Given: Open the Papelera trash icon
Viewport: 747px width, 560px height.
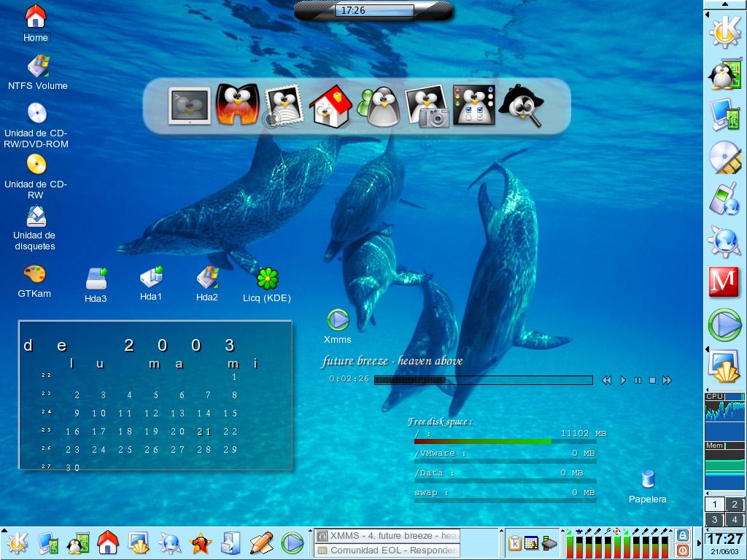Looking at the screenshot, I should (x=647, y=480).
